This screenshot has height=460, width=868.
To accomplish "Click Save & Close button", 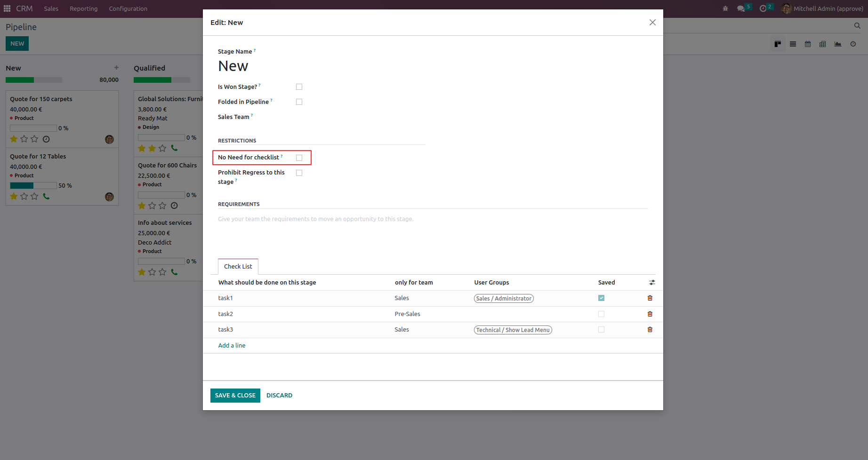I will coord(235,396).
